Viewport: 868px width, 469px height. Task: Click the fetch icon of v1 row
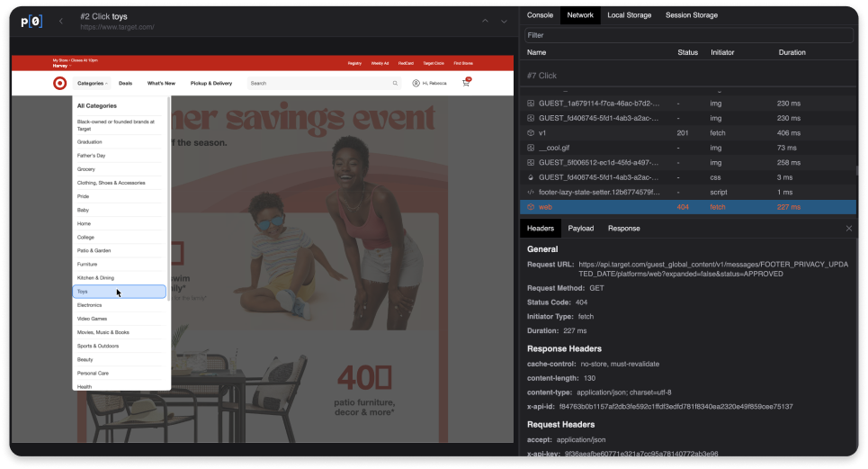[531, 133]
